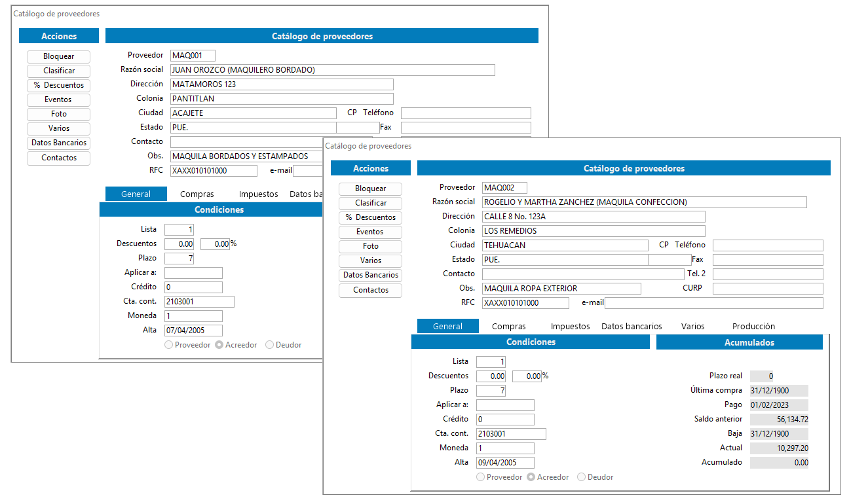Select Proveedor radio in MAQ001 window
Image resolution: width=849 pixels, height=504 pixels.
coord(169,345)
